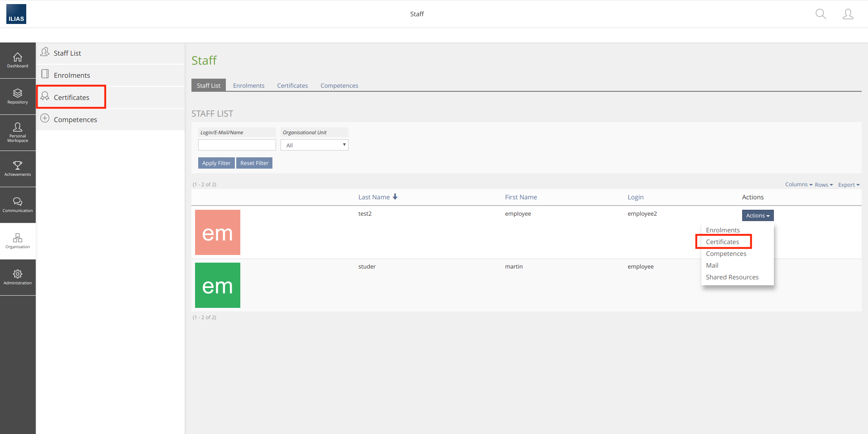868x434 pixels.
Task: Switch to the Enrolments tab
Action: click(x=248, y=85)
